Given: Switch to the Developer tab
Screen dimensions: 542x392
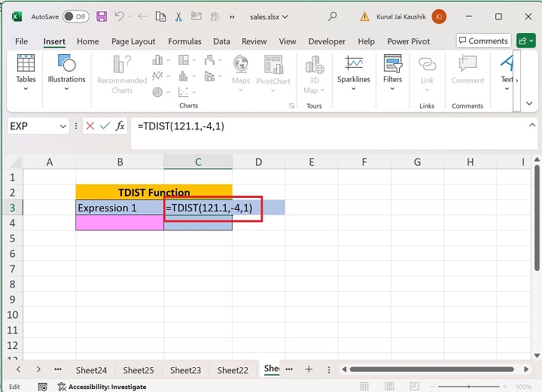Looking at the screenshot, I should click(327, 41).
